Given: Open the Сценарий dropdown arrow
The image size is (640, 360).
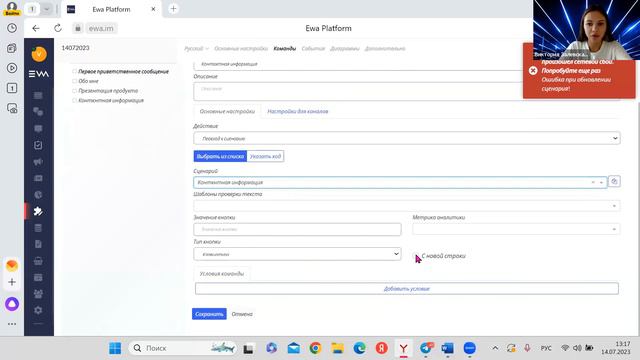Looking at the screenshot, I should pyautogui.click(x=601, y=182).
